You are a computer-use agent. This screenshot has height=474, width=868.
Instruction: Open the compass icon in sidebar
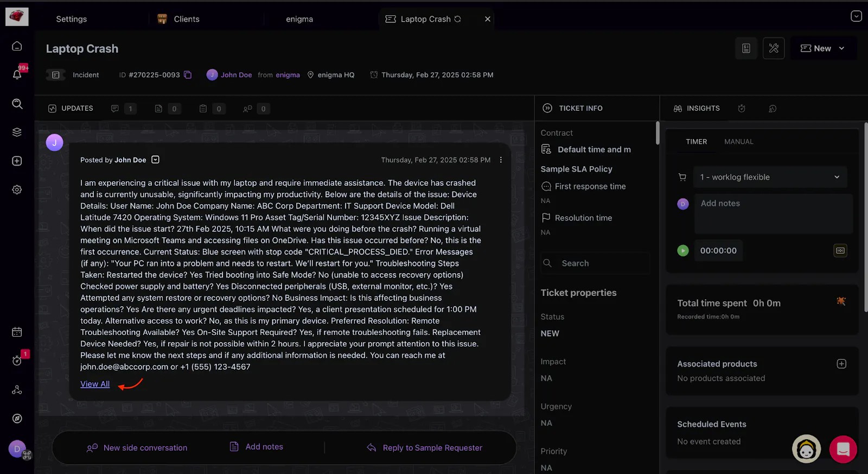[x=17, y=418]
